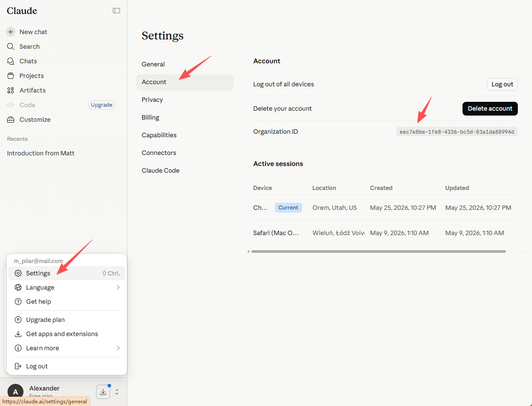Choose Log out in the popup menu

tap(67, 366)
